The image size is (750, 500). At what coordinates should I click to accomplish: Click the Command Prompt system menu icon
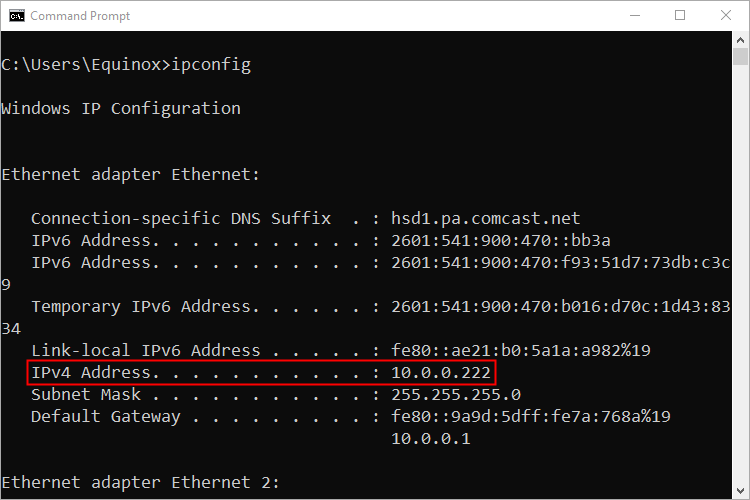14,16
